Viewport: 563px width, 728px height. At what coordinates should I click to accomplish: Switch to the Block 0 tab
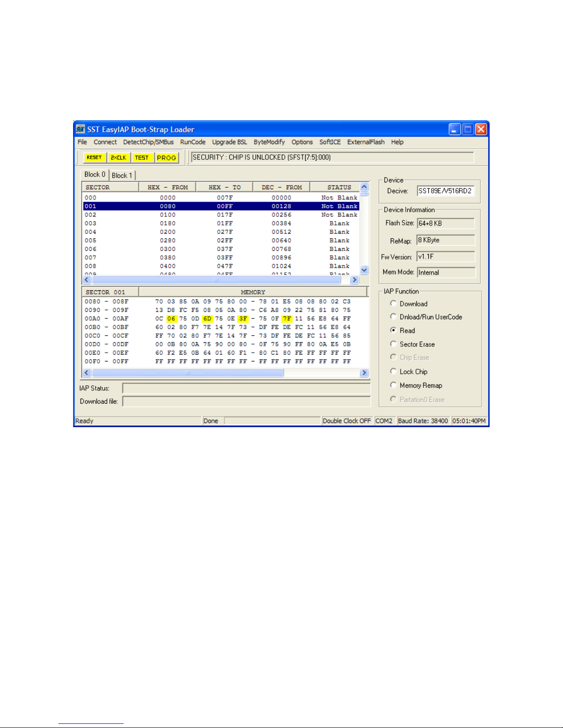95,175
